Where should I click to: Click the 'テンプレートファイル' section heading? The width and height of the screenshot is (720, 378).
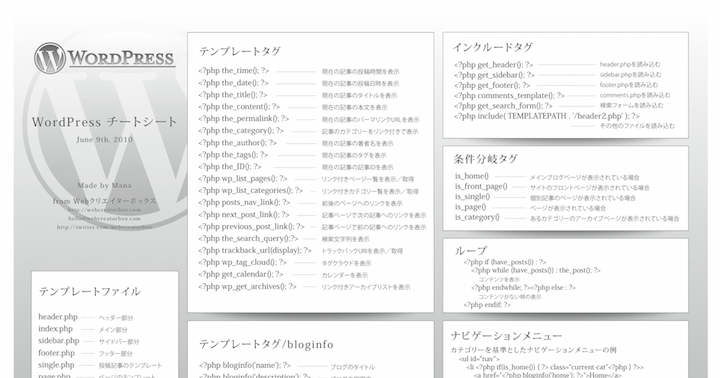click(x=90, y=292)
